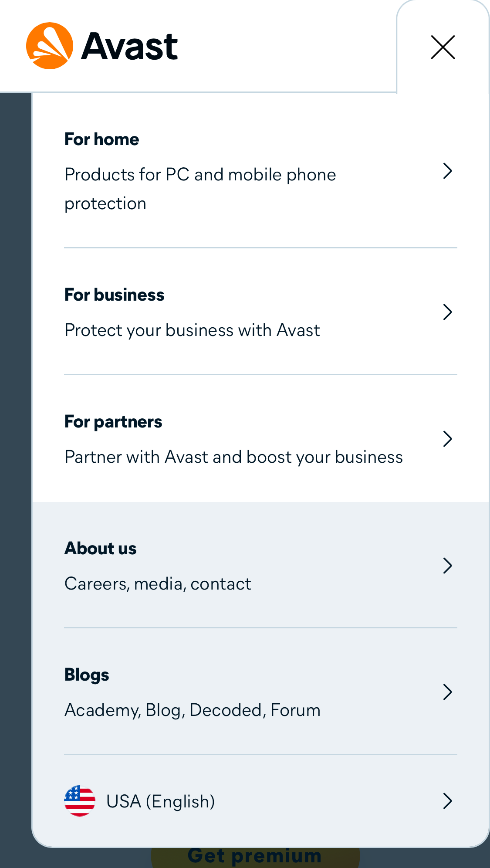Click the chevron beside USA (English)
Image resolution: width=490 pixels, height=868 pixels.
[x=448, y=801]
